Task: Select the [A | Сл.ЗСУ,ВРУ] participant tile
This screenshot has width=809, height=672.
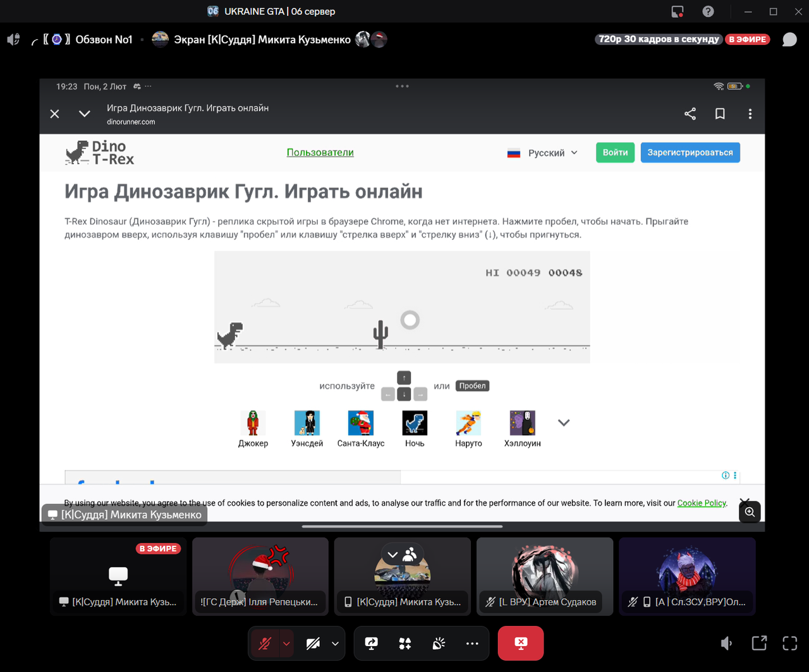Action: [687, 577]
